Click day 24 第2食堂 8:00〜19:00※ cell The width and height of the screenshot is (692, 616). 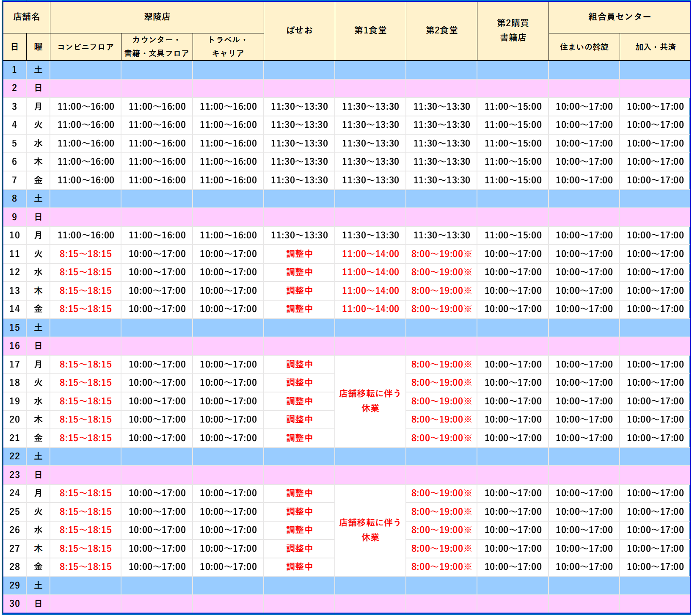point(441,493)
